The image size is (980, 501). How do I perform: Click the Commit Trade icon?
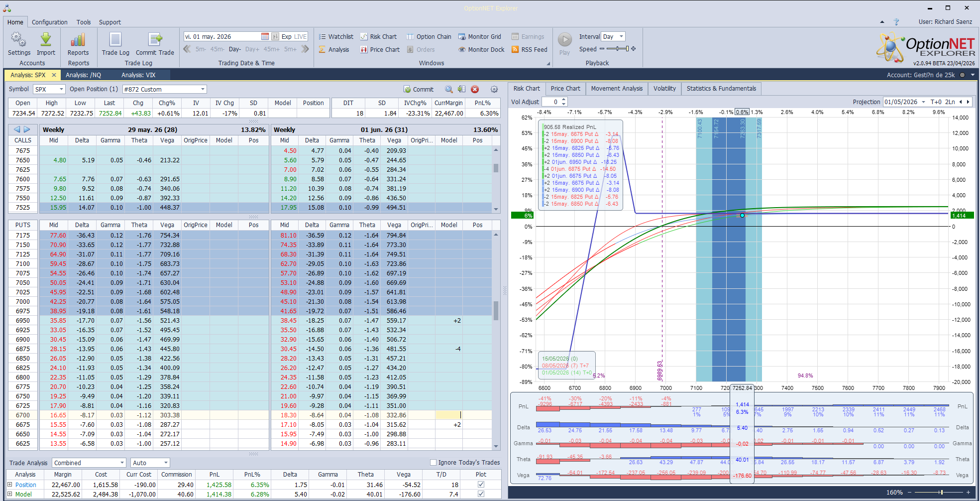155,40
